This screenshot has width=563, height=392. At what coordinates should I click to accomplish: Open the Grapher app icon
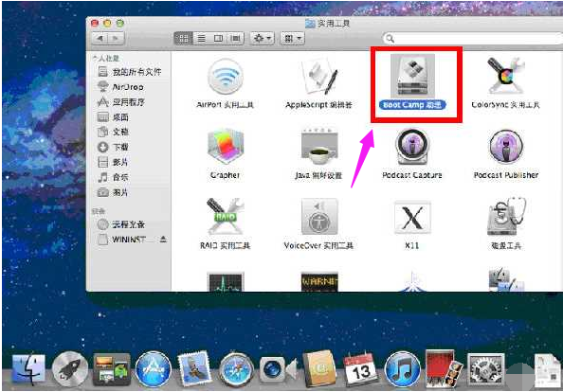coord(226,147)
